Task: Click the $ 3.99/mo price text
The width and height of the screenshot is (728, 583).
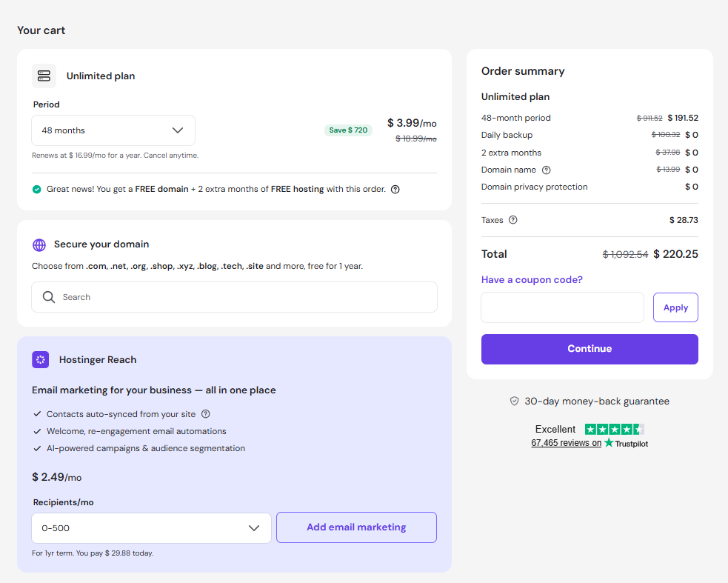Action: click(x=413, y=123)
